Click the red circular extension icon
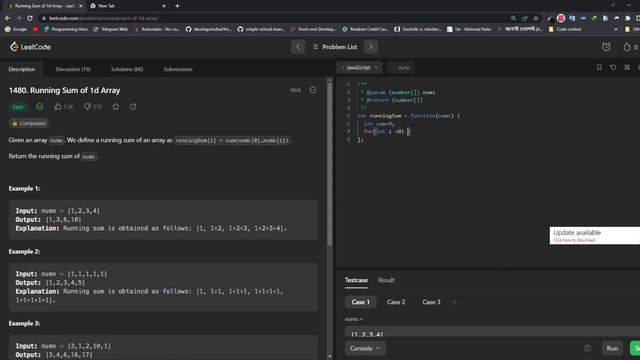 pos(561,18)
